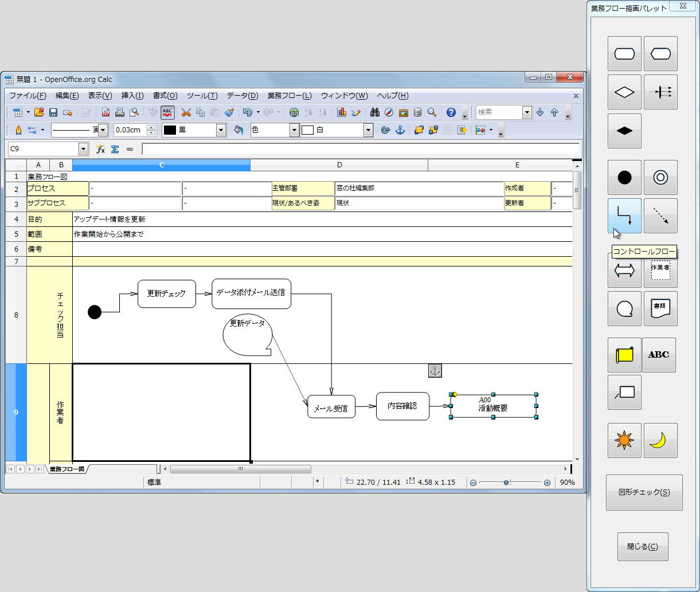Viewport: 700px width, 592px height.
Task: Pick the end node (double circle) tool
Action: [x=660, y=177]
